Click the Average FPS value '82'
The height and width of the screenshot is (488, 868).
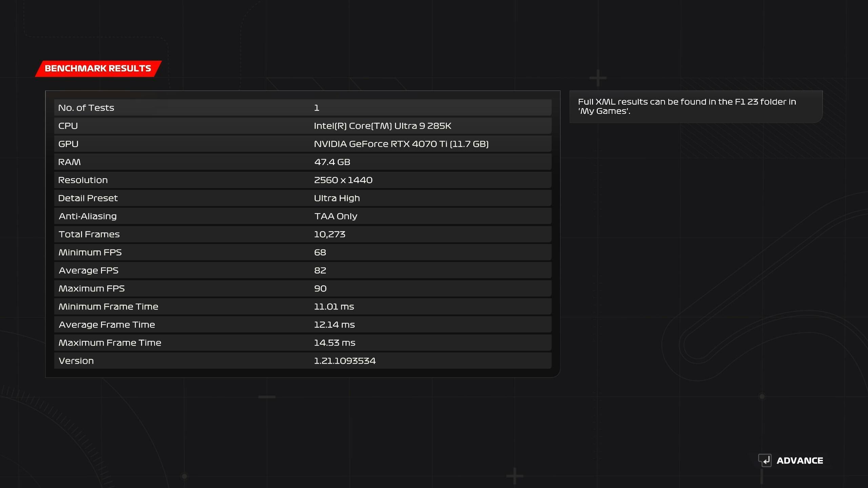320,270
